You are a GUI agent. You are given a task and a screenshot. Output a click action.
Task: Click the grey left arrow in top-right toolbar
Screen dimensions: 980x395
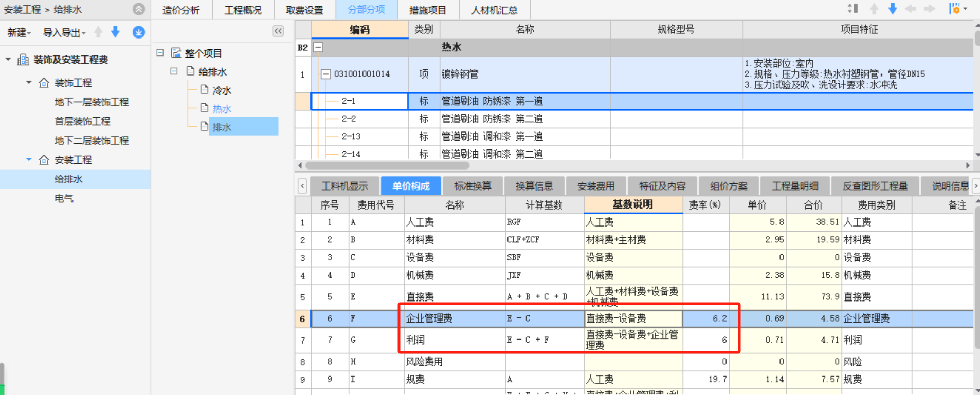(x=911, y=9)
